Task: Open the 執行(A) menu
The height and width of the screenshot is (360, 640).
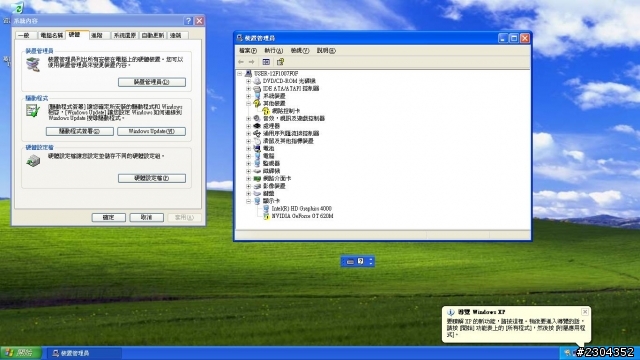Action: [x=273, y=51]
